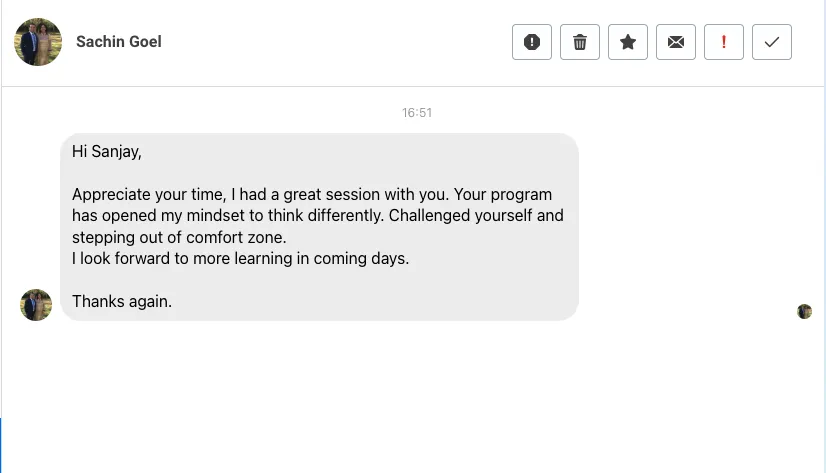Mark conversation unread via envelope icon

[x=675, y=42]
